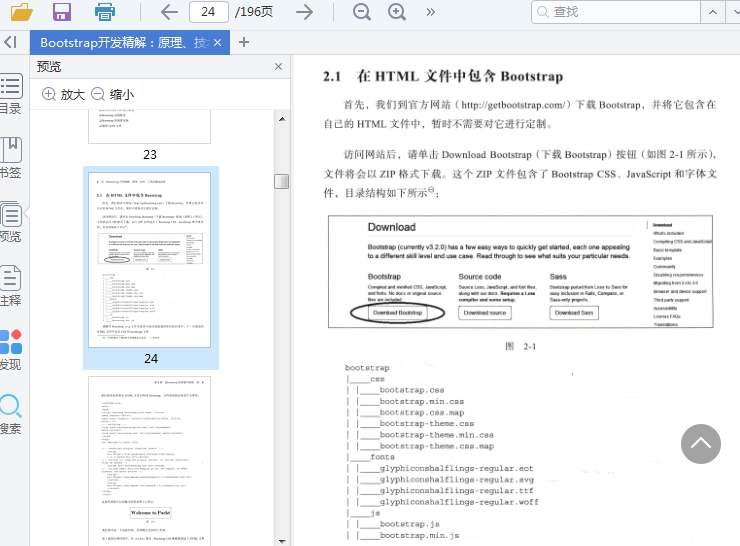740x546 pixels.
Task: Open the 目录 table of contents panel
Action: coord(11,94)
